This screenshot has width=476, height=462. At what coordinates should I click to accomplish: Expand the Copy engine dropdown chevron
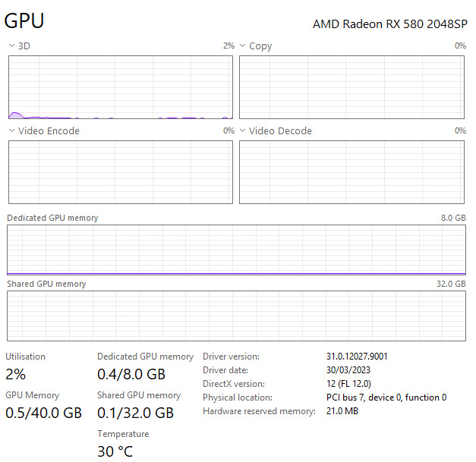point(243,46)
